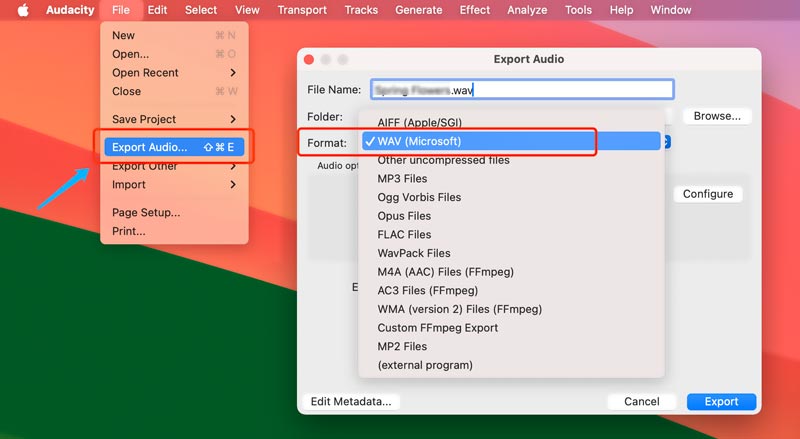
Task: Click the File Name text field
Action: 522,90
